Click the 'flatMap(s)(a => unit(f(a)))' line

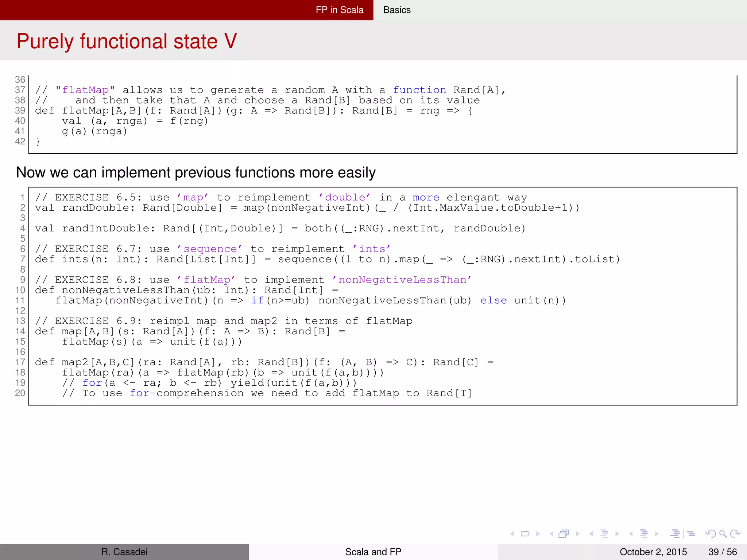coord(152,342)
